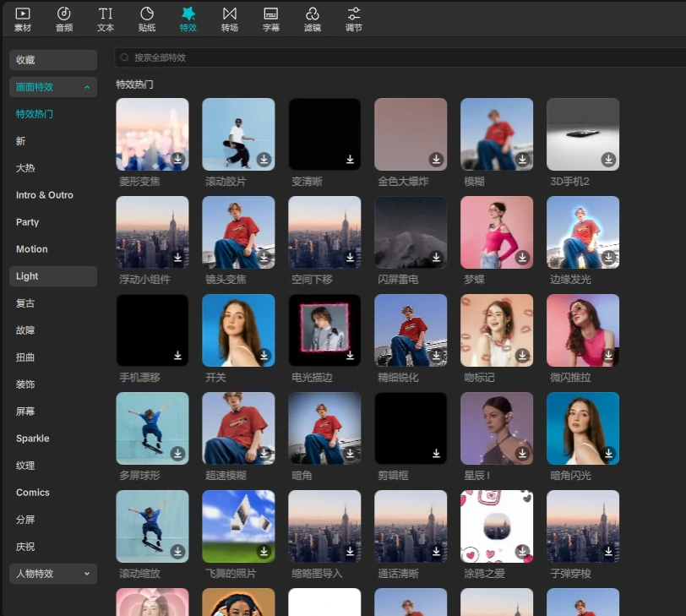Open the 滤镜 filters icon
686x616 pixels.
(x=313, y=19)
